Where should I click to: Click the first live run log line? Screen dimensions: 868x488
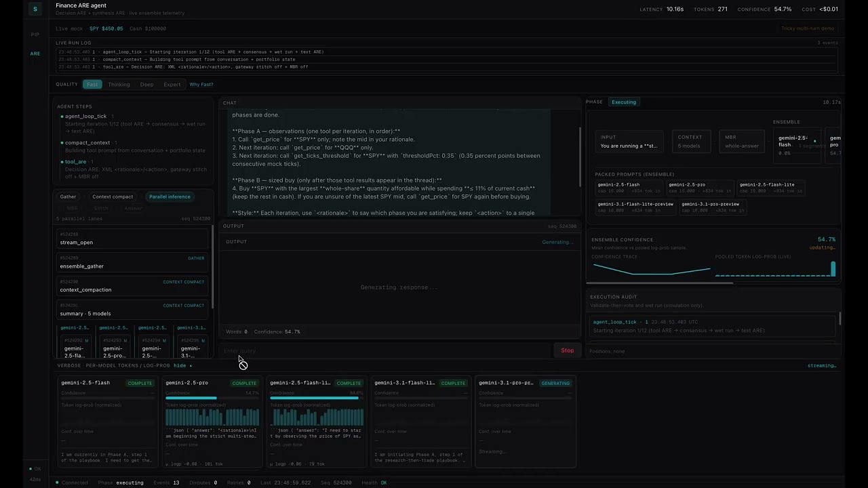pos(446,52)
